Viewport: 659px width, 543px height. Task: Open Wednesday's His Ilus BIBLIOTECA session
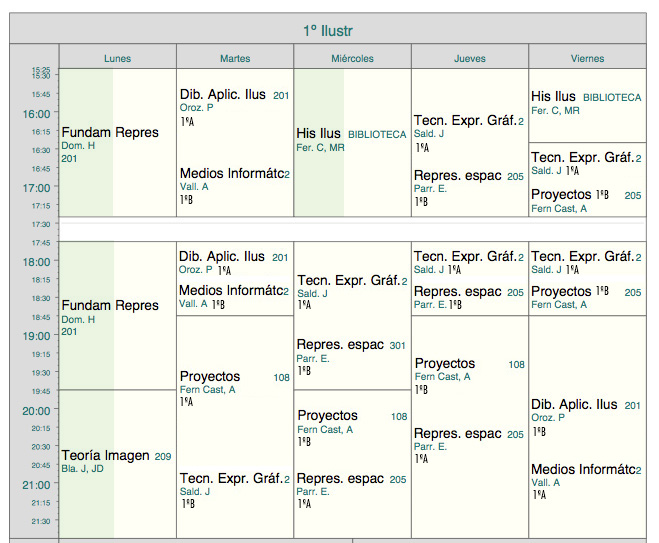(351, 139)
